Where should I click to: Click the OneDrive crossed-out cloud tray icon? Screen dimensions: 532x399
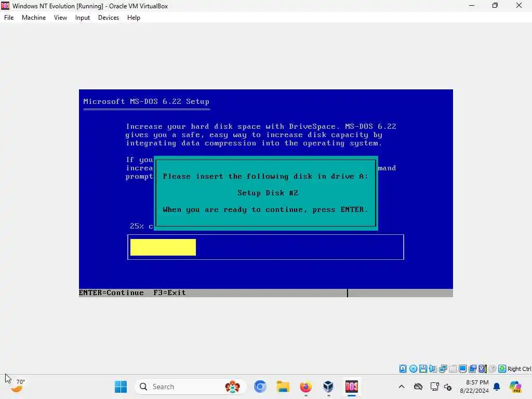coord(418,387)
